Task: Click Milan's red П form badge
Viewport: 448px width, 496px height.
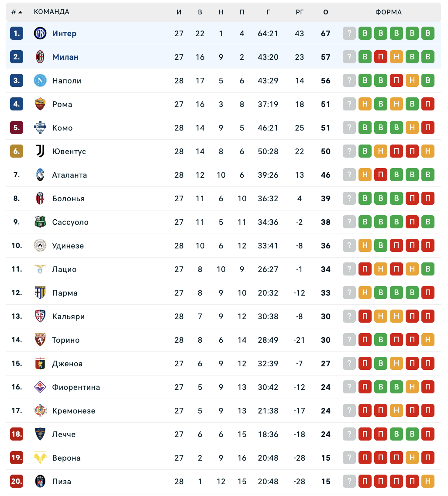Action: coord(381,57)
